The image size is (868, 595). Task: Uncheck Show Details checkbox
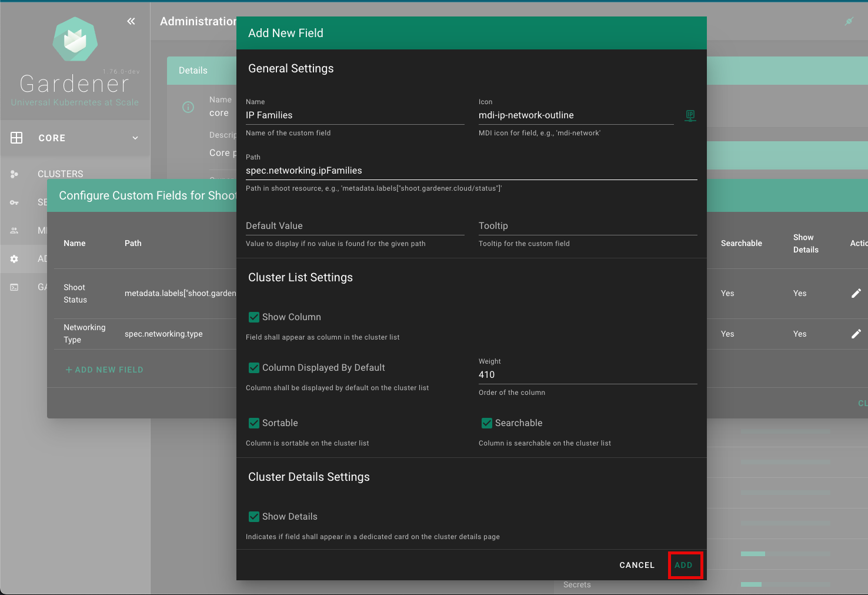pyautogui.click(x=254, y=517)
